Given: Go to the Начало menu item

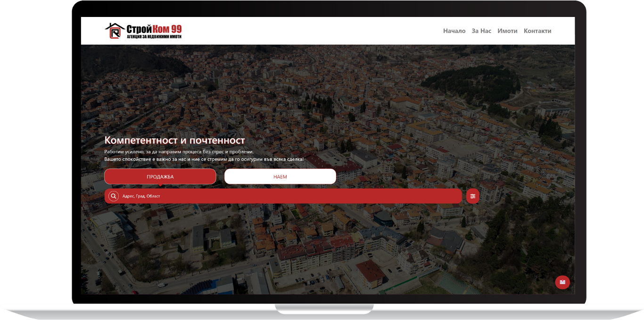Looking at the screenshot, I should (454, 31).
